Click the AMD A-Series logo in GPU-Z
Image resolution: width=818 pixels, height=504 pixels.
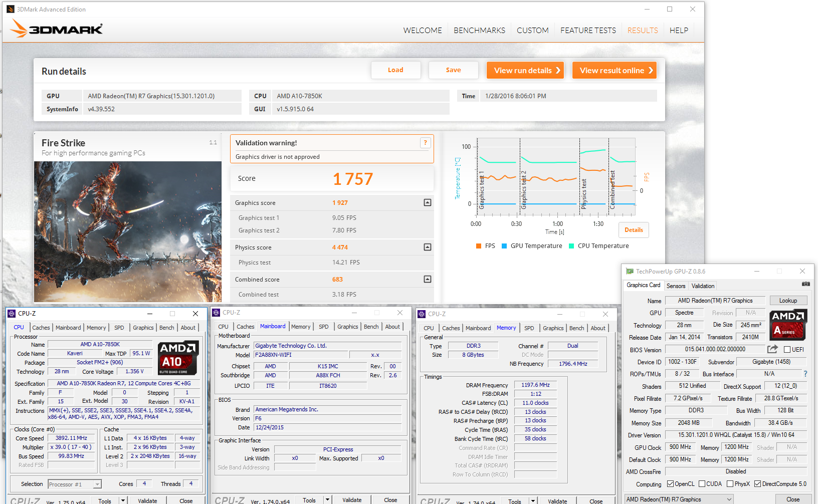788,325
